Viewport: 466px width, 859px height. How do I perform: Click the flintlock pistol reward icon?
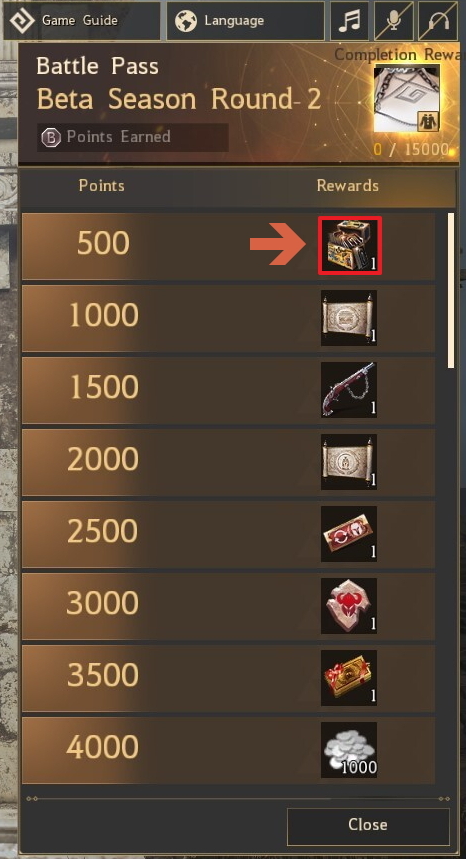pyautogui.click(x=349, y=390)
